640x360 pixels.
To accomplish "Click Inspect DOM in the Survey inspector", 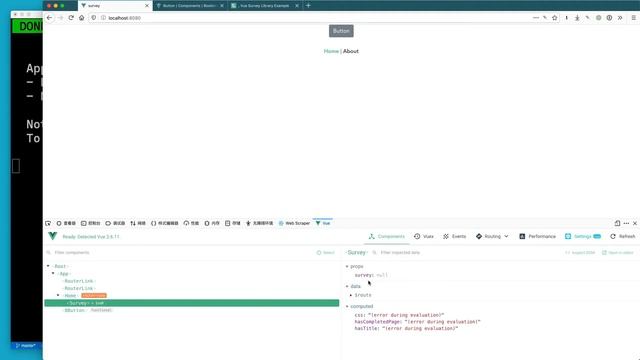I will 580,253.
